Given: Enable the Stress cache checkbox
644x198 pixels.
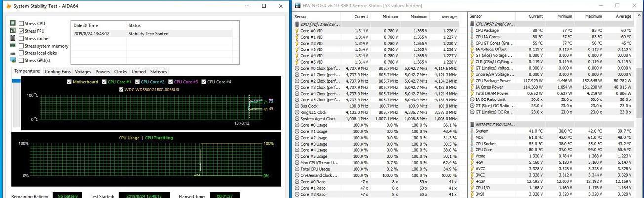Looking at the screenshot, I should tap(21, 38).
